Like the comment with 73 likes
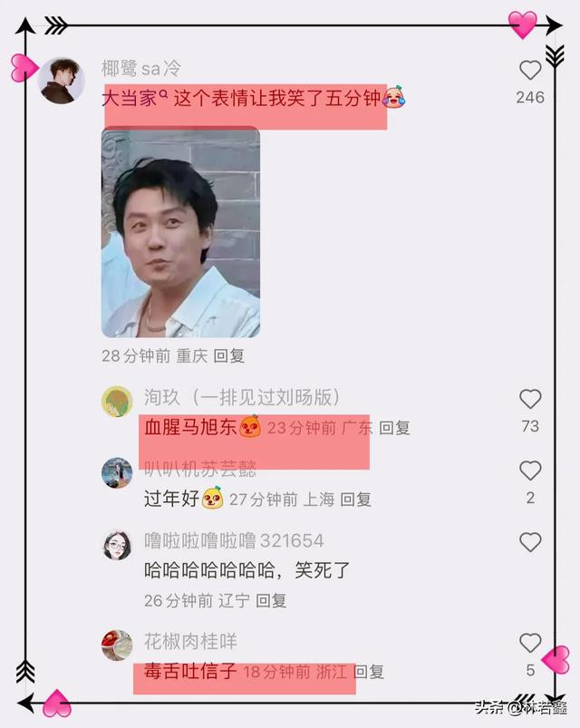Viewport: 580px width, 728px height. tap(530, 399)
